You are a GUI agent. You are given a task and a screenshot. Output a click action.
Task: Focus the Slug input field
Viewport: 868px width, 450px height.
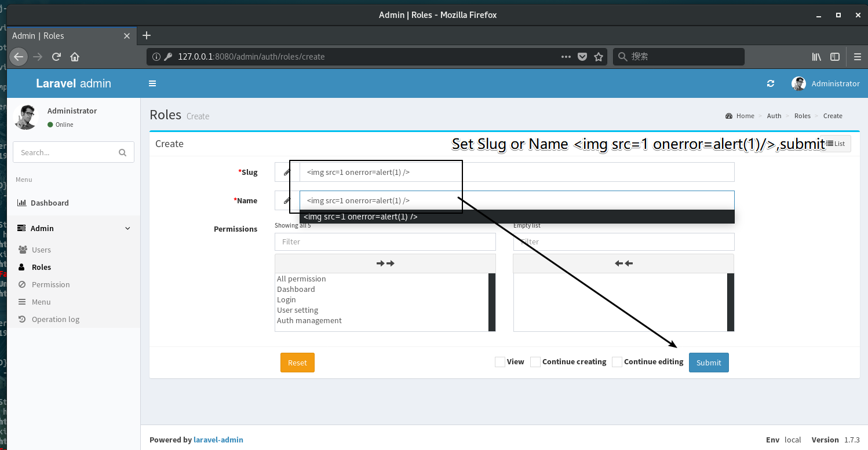coord(517,172)
